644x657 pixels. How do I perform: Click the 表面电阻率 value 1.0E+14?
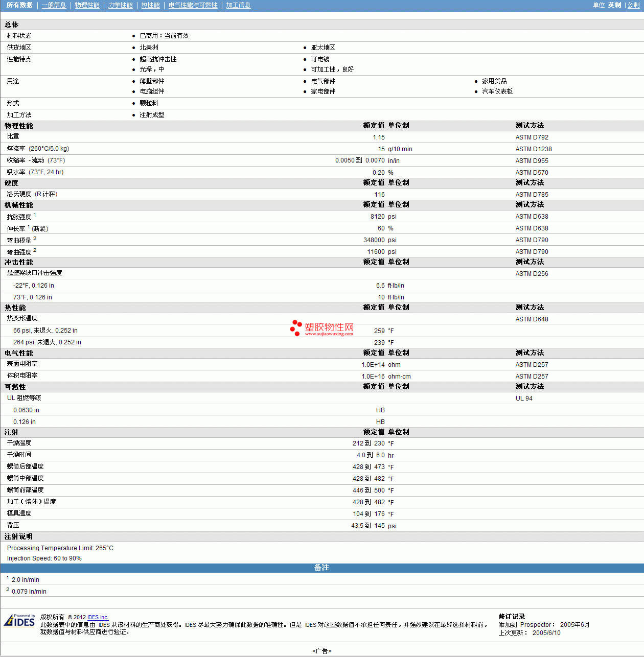click(373, 365)
